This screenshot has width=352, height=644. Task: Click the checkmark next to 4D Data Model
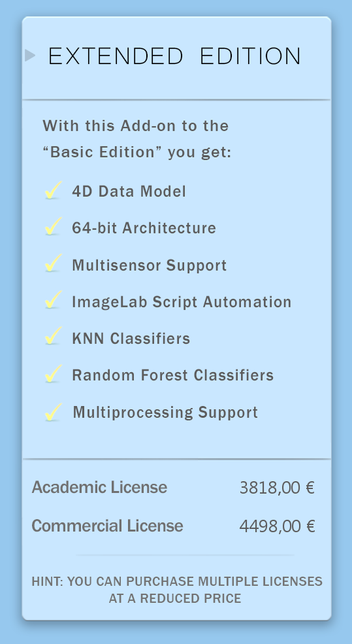tap(54, 190)
